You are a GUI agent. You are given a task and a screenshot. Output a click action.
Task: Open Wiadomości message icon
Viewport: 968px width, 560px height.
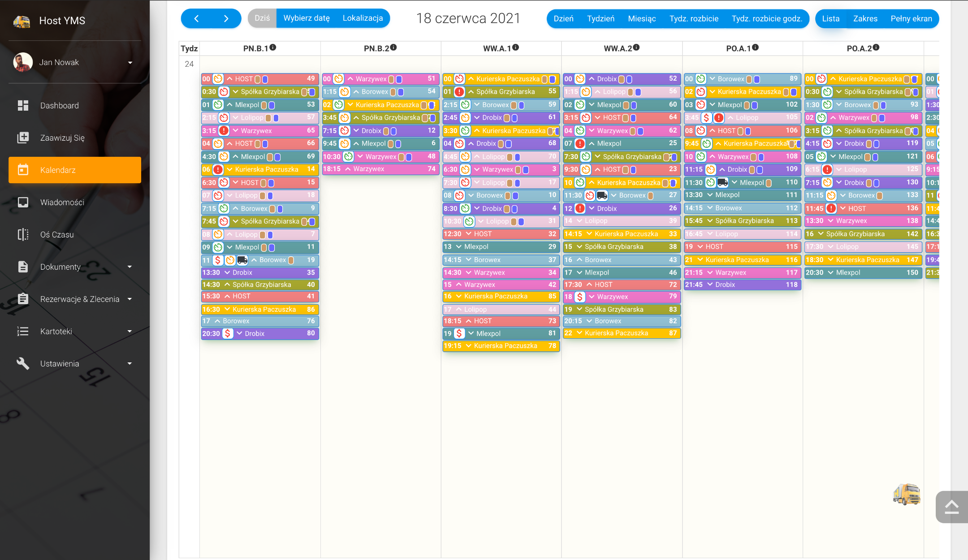point(23,202)
